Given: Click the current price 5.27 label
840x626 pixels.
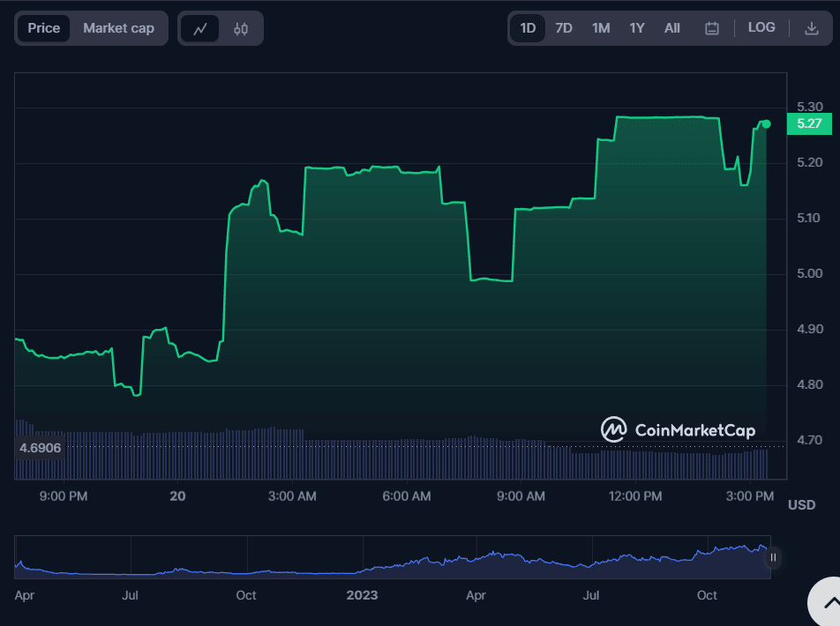Looking at the screenshot, I should point(809,123).
